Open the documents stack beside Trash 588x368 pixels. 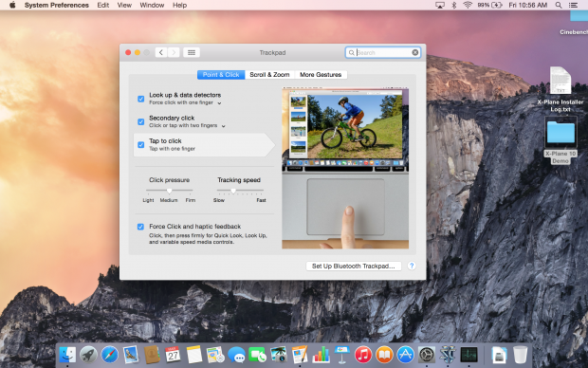click(x=499, y=355)
